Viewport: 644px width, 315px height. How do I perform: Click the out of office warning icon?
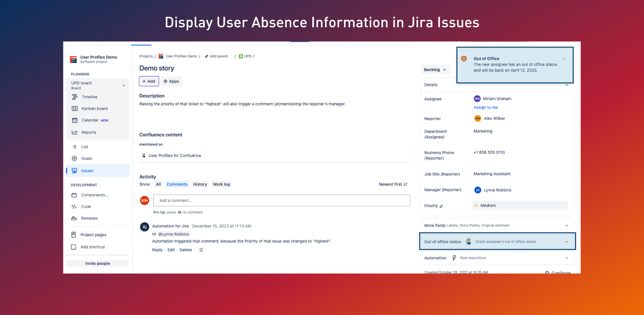click(x=464, y=58)
